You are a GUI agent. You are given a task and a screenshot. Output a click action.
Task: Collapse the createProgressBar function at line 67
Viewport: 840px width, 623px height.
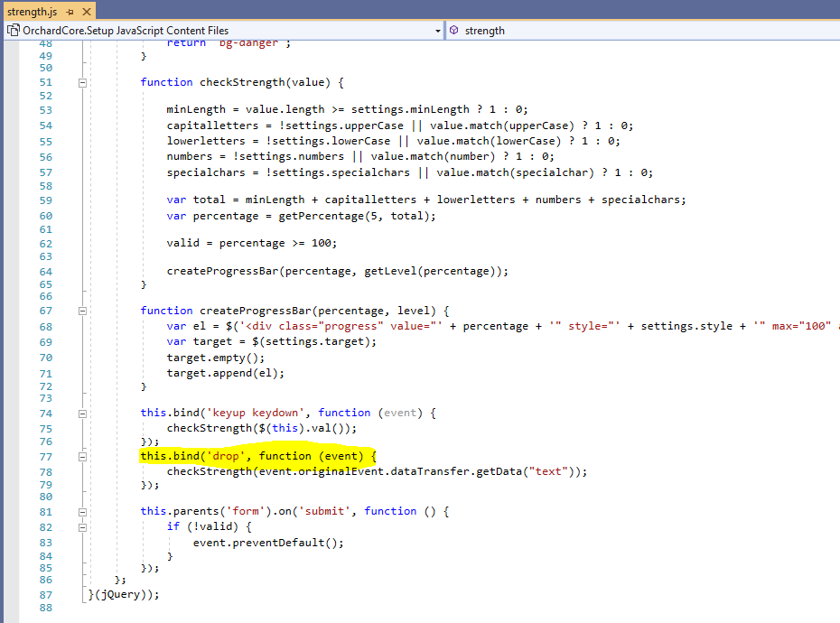pos(82,311)
